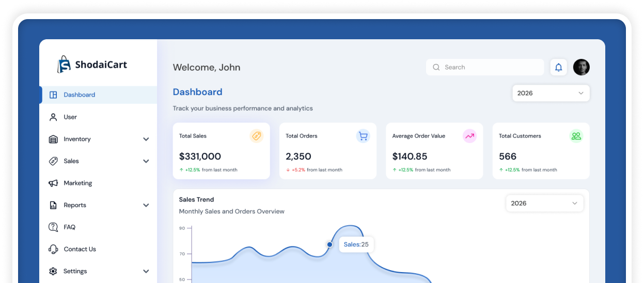
Task: Click the magnifier icon in search box
Action: [436, 67]
